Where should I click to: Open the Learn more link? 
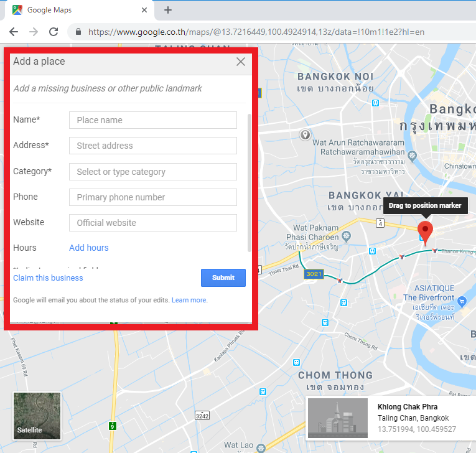coord(189,300)
